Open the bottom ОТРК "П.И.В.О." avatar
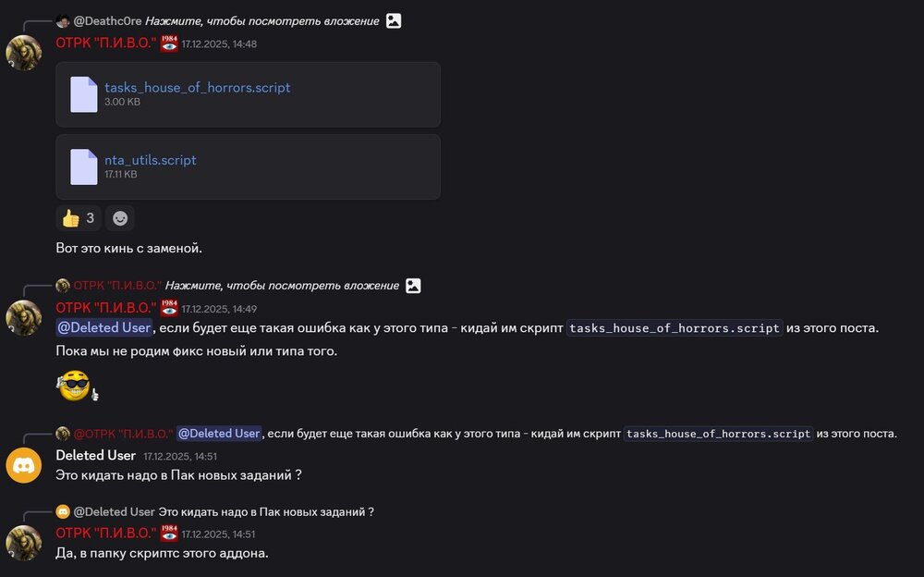Viewport: 924px width, 577px height. [x=24, y=543]
